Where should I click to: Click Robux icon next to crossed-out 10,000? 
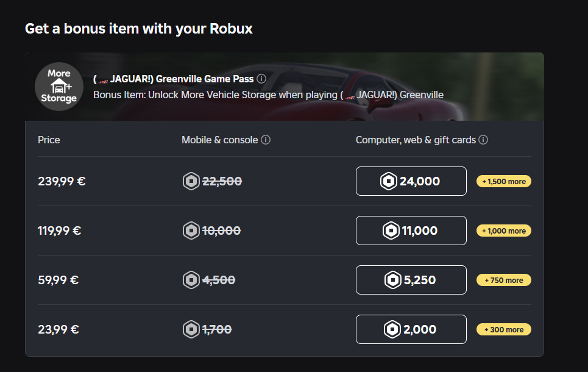pos(191,231)
